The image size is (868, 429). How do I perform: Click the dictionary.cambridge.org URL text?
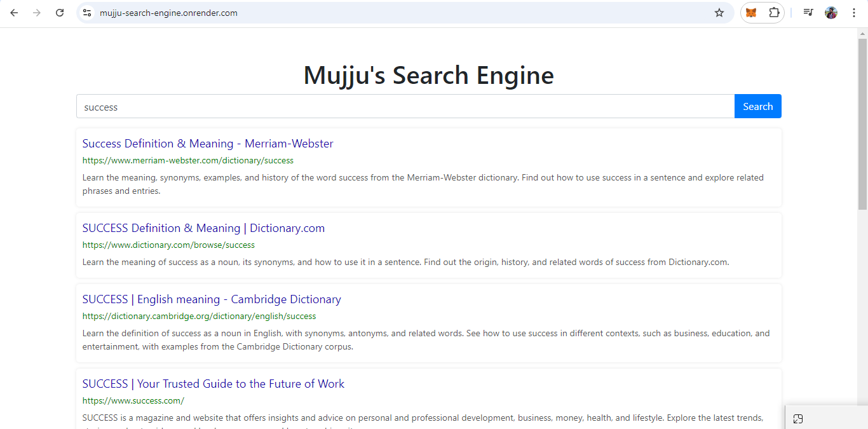pyautogui.click(x=199, y=316)
